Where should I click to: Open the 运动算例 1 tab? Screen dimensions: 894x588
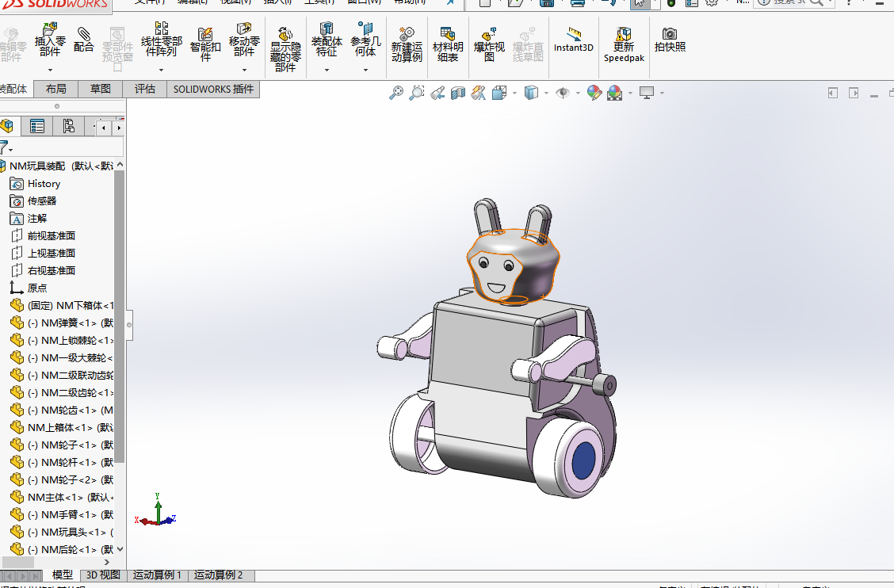(157, 575)
